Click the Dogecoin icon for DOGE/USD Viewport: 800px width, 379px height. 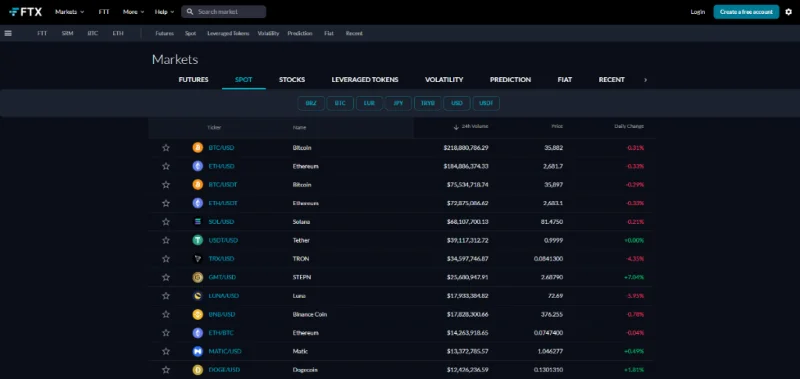[x=197, y=370]
